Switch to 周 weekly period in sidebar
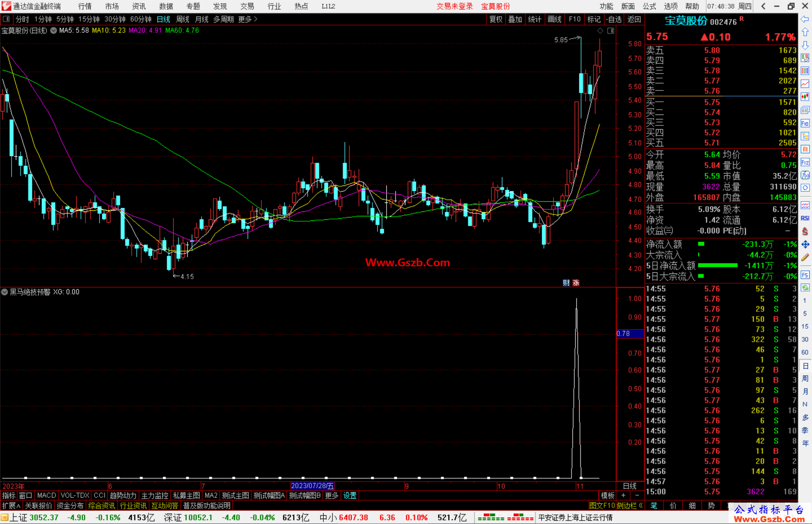Viewport: 812px width, 524px height. point(805,378)
